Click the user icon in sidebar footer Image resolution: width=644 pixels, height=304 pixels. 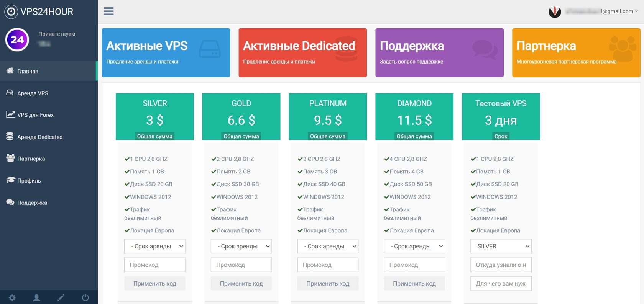pos(36,297)
